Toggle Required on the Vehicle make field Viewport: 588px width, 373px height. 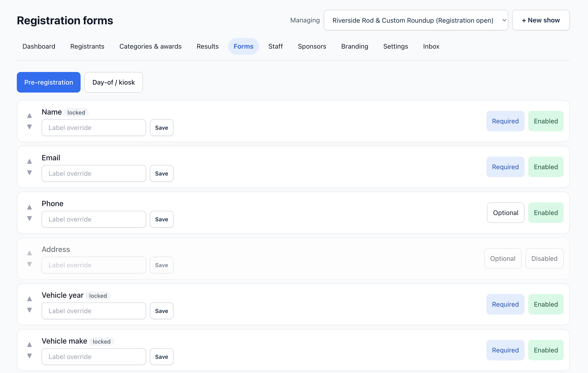(505, 350)
